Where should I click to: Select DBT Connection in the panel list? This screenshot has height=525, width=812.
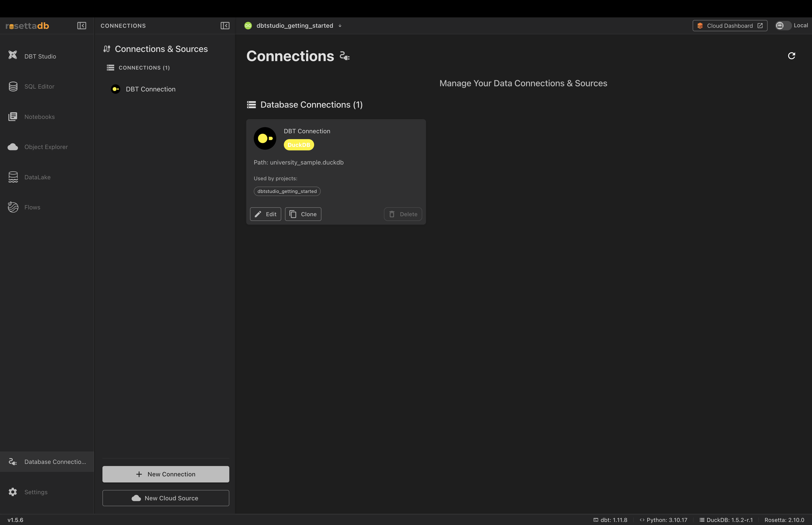pos(166,89)
